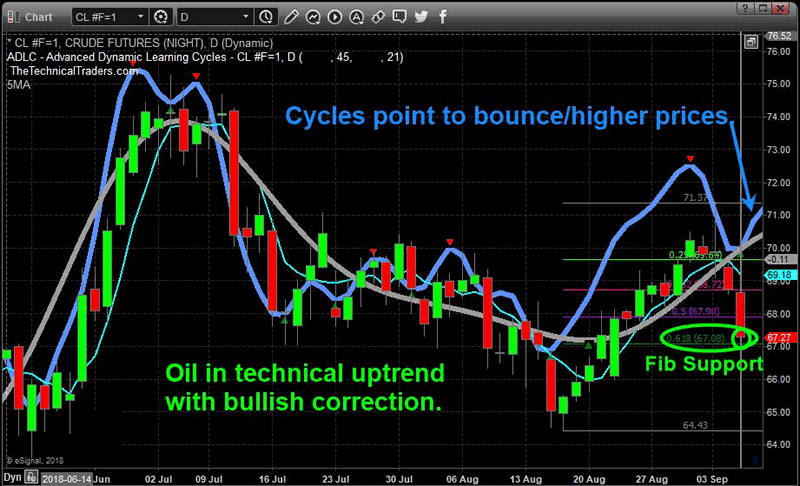Open the help question mark button

(x=745, y=8)
